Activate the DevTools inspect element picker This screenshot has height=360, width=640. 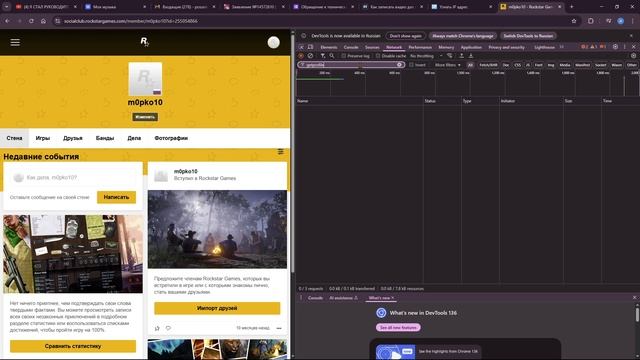[302, 47]
